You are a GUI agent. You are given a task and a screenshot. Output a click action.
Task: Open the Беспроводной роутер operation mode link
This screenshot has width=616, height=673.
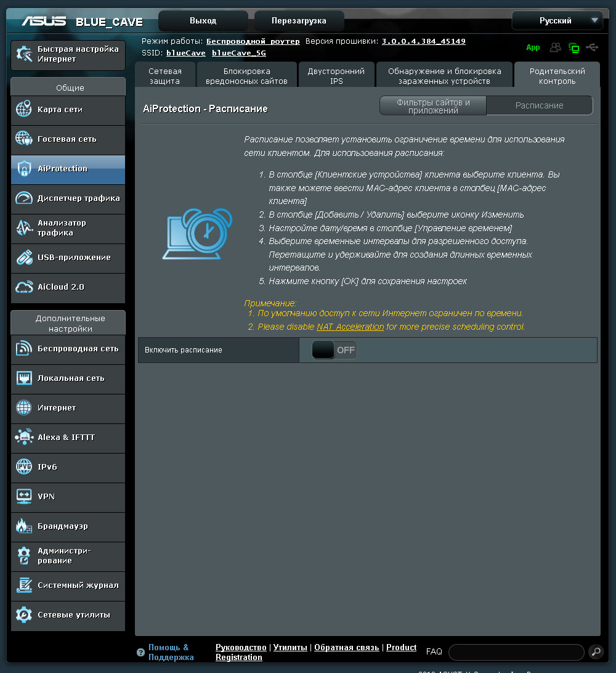253,41
